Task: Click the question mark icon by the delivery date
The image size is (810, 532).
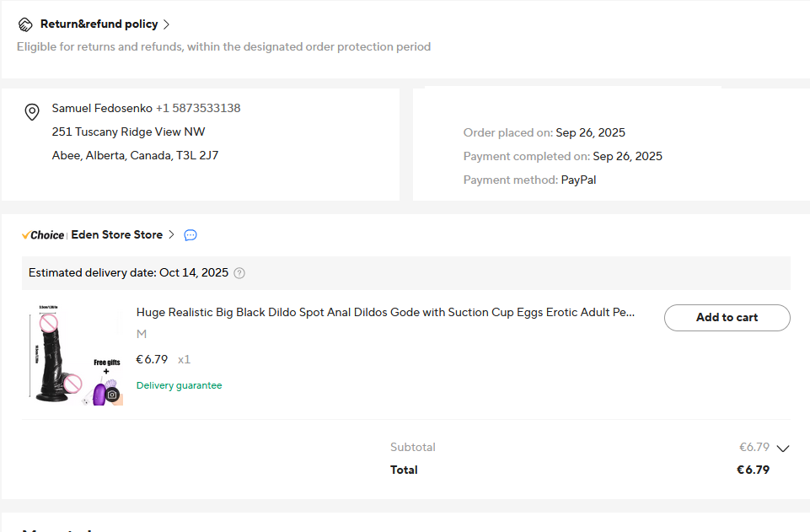Action: click(x=239, y=273)
